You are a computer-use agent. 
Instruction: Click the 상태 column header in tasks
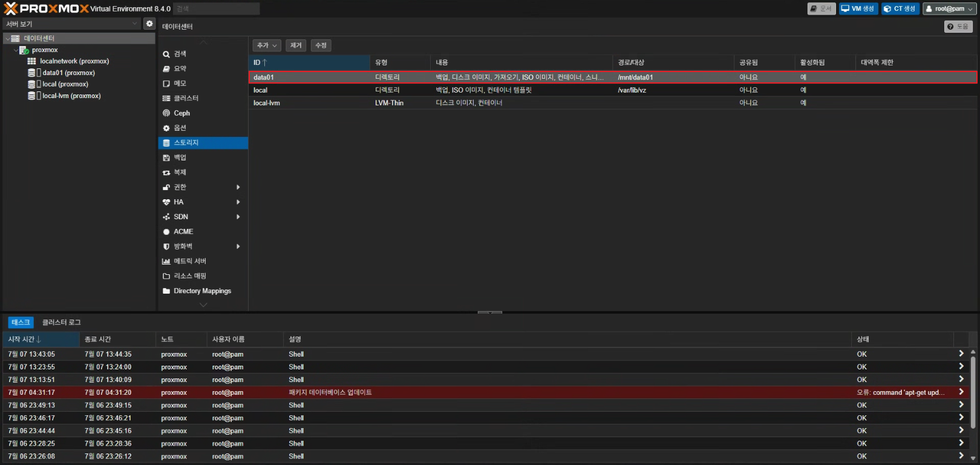coord(903,339)
